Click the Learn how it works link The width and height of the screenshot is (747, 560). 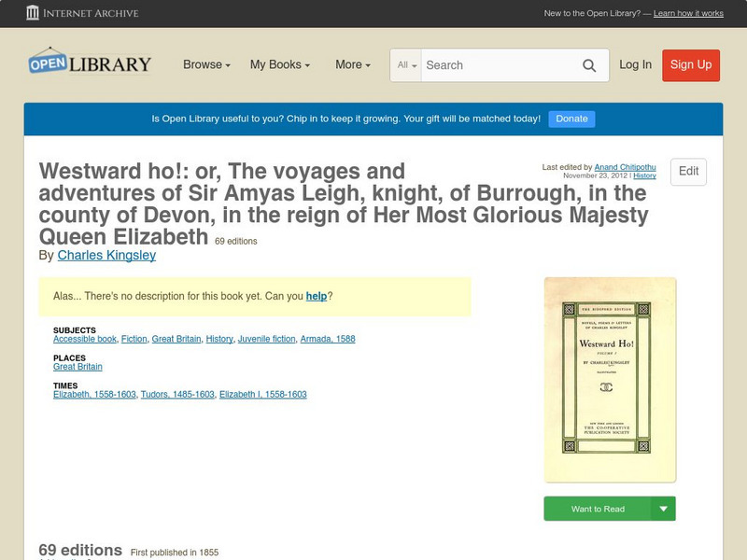688,13
